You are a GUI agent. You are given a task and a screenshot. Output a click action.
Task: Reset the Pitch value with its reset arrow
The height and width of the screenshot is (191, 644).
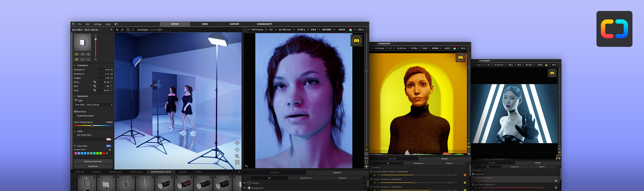[x=95, y=82]
